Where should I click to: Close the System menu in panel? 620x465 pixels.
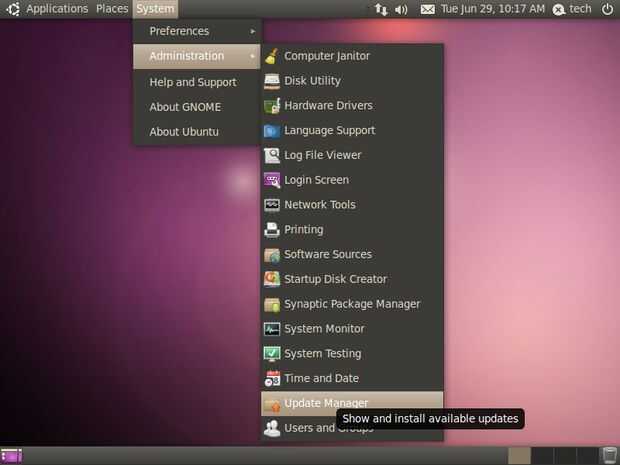coord(155,9)
